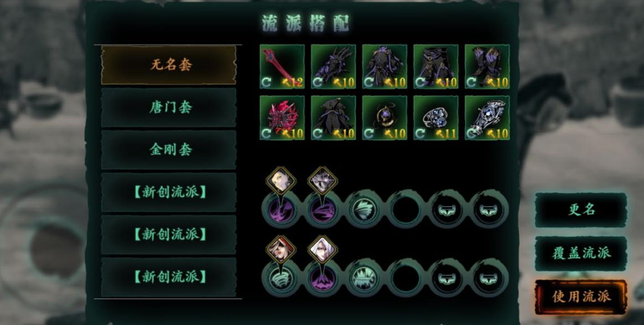Open the red spiked orb equipment slot
Screen dimensions: 644x325
(282, 118)
